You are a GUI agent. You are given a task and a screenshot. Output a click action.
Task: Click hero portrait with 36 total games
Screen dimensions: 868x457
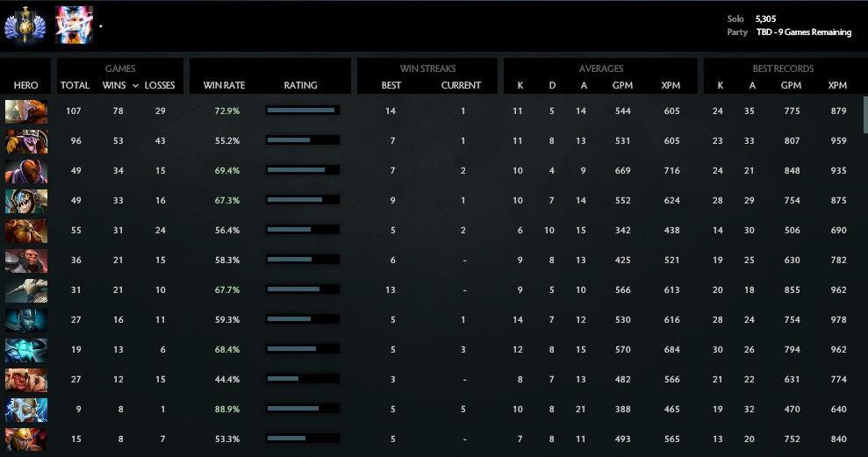[x=25, y=261]
